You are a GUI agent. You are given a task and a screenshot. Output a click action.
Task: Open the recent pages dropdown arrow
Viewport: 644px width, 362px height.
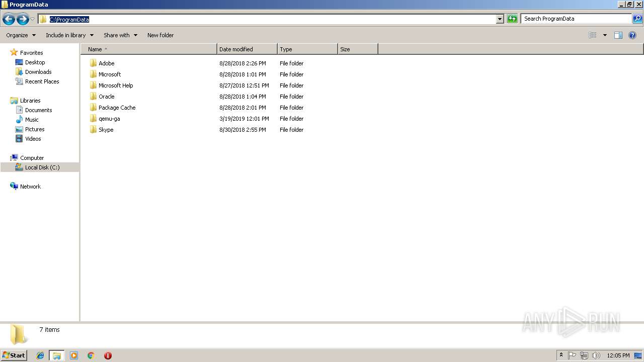click(x=33, y=19)
